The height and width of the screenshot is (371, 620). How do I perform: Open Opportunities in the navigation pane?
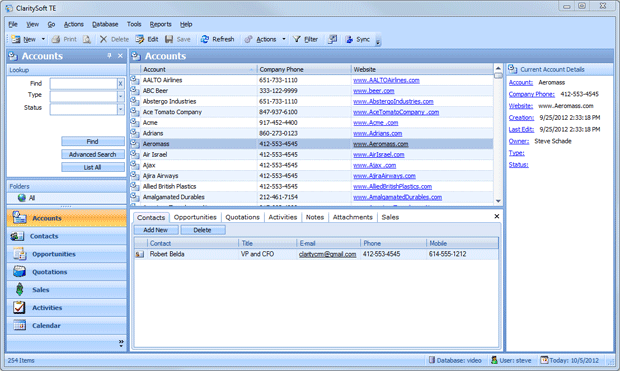click(x=66, y=254)
